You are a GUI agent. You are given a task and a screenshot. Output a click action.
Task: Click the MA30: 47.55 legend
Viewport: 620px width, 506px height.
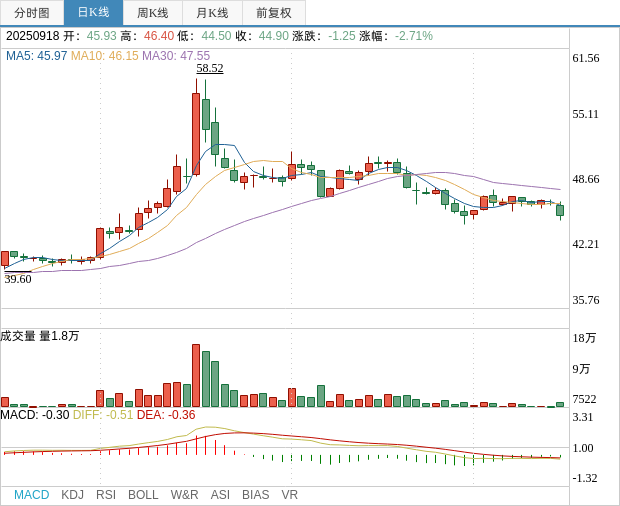point(176,56)
